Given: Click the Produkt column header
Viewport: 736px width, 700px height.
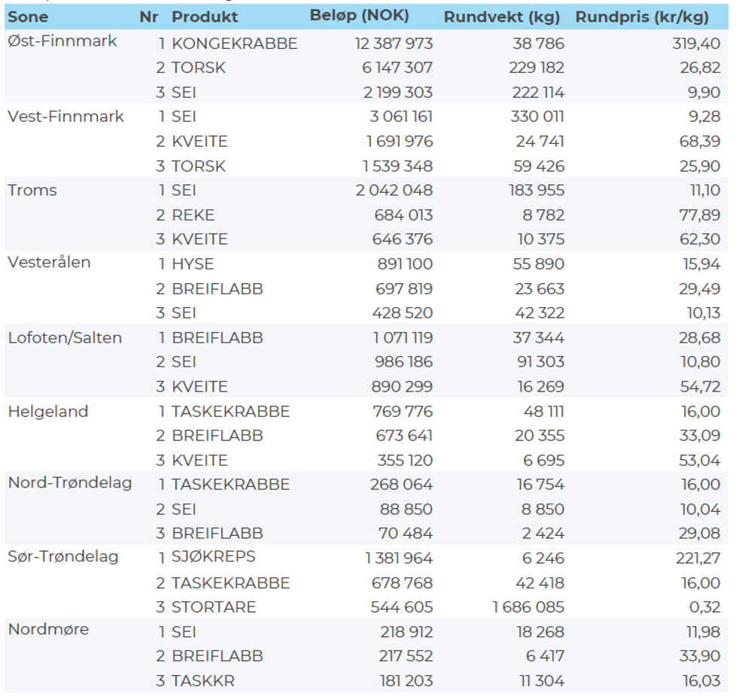Looking at the screenshot, I should (204, 17).
